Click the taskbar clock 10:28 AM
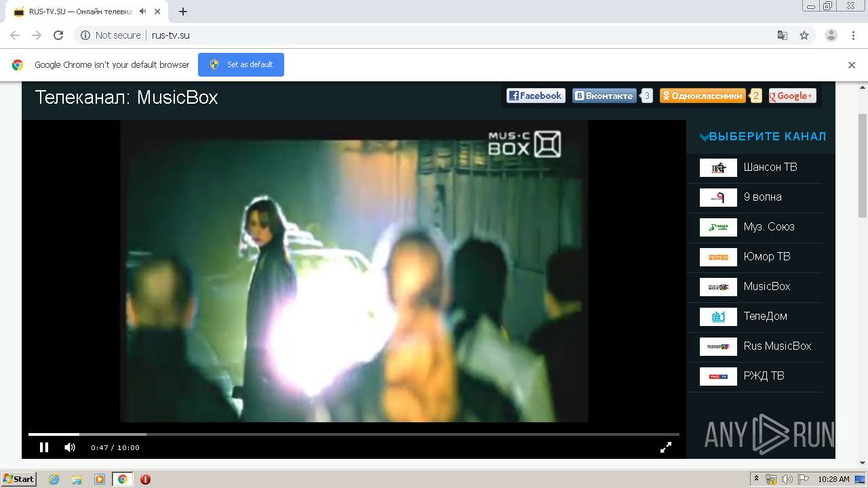This screenshot has height=488, width=868. (833, 479)
